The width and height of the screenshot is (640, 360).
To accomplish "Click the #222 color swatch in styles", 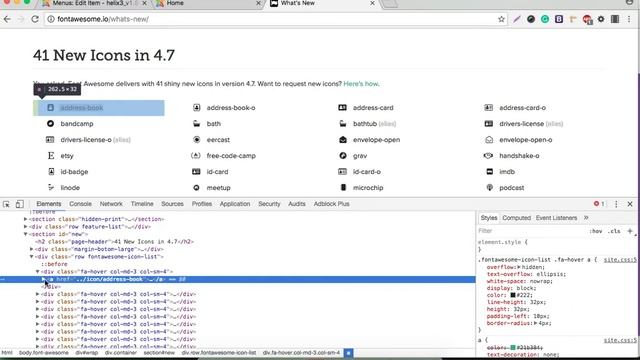I will [x=513, y=295].
